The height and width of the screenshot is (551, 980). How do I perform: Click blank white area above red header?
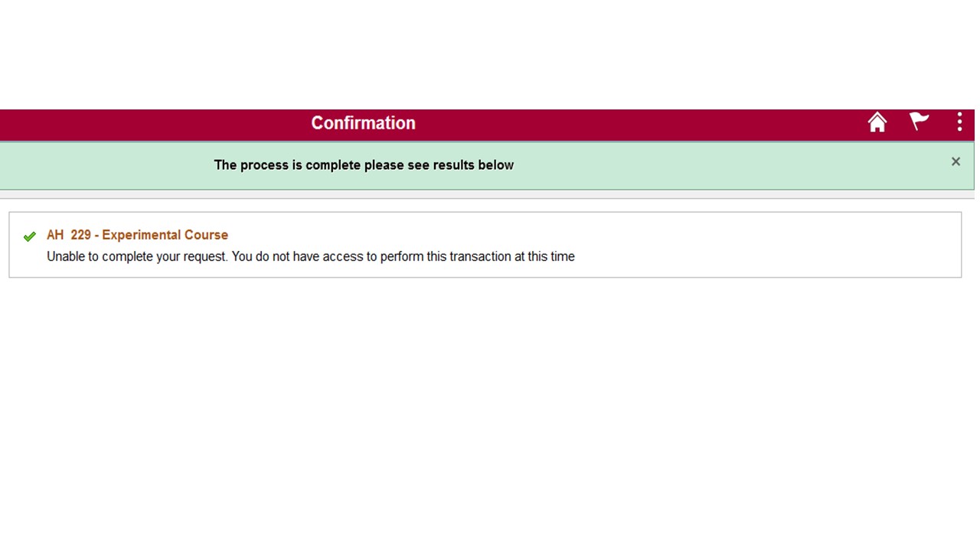490,54
